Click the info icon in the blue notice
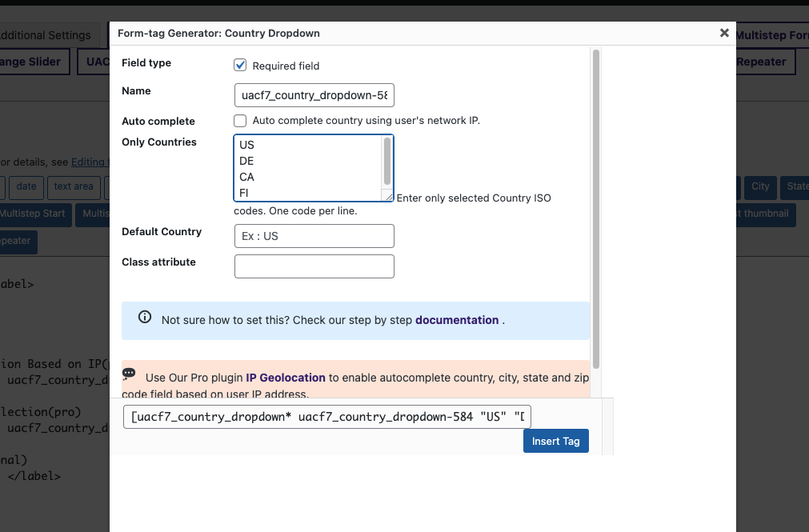Screen dimensions: 809x532 144,317
